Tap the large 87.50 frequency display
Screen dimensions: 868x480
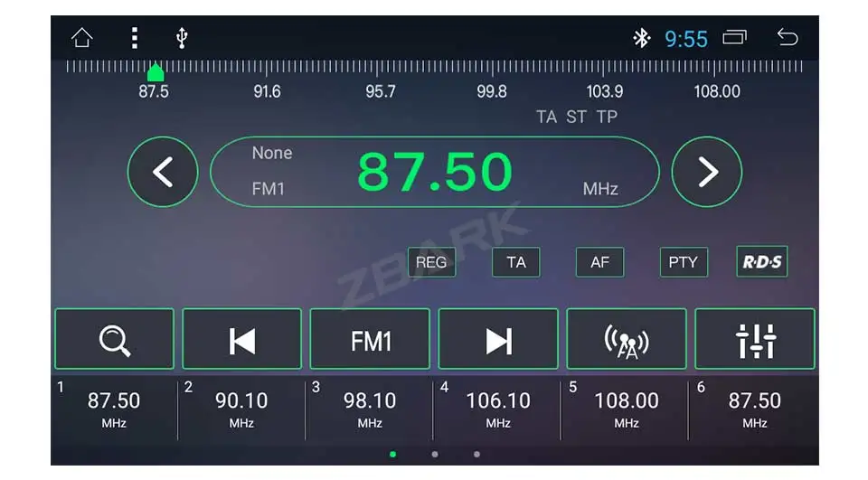[435, 172]
